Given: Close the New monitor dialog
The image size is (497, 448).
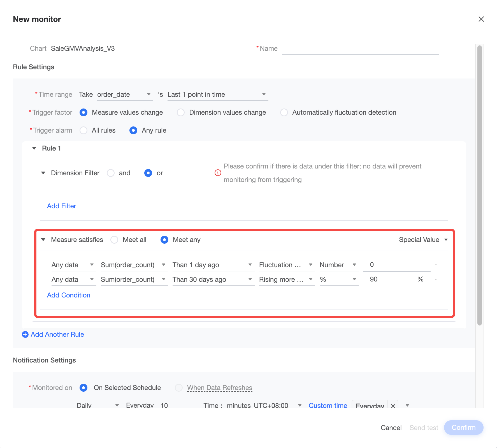Looking at the screenshot, I should tap(481, 19).
